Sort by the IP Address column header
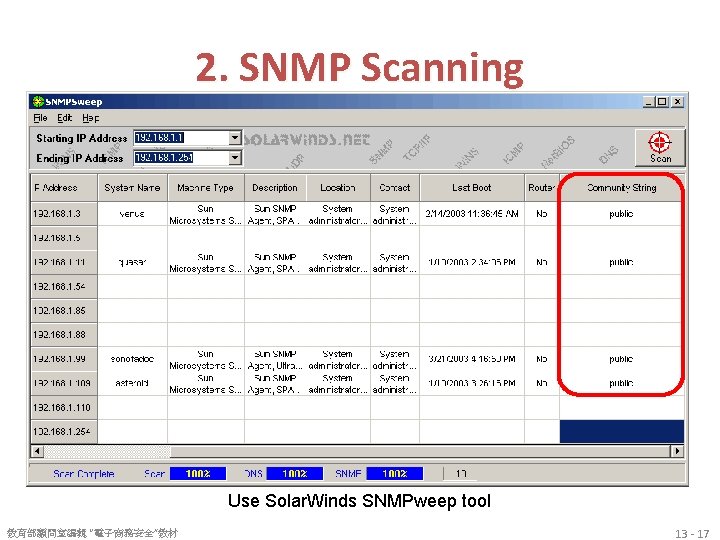 64,187
